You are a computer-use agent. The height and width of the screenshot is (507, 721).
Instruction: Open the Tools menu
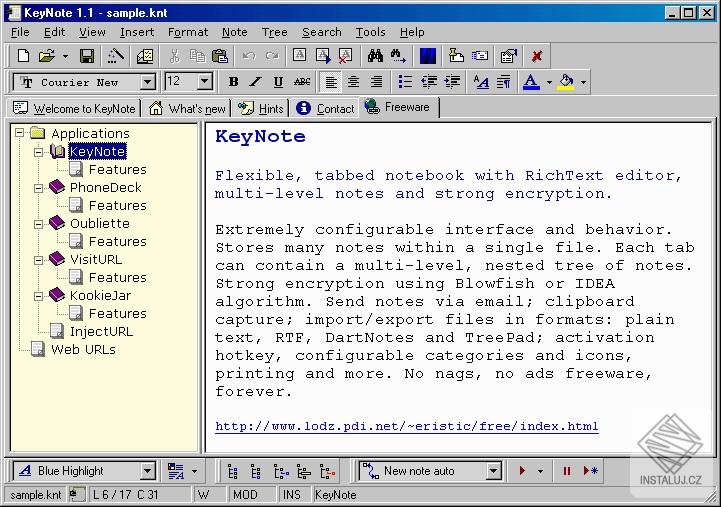[x=370, y=32]
